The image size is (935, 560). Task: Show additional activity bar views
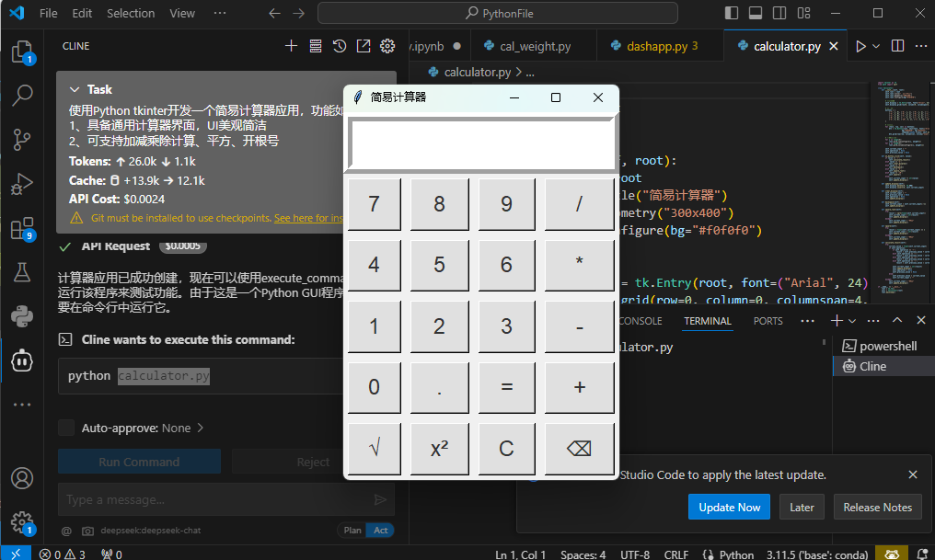[22, 405]
